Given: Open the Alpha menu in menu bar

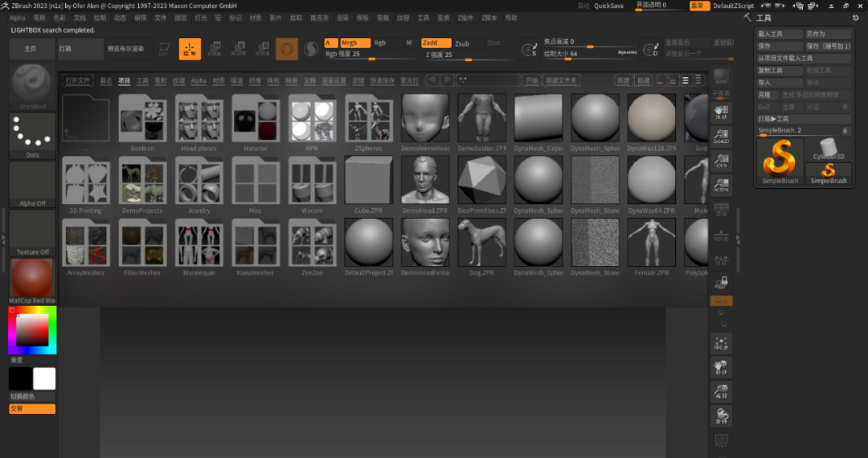Looking at the screenshot, I should [17, 18].
